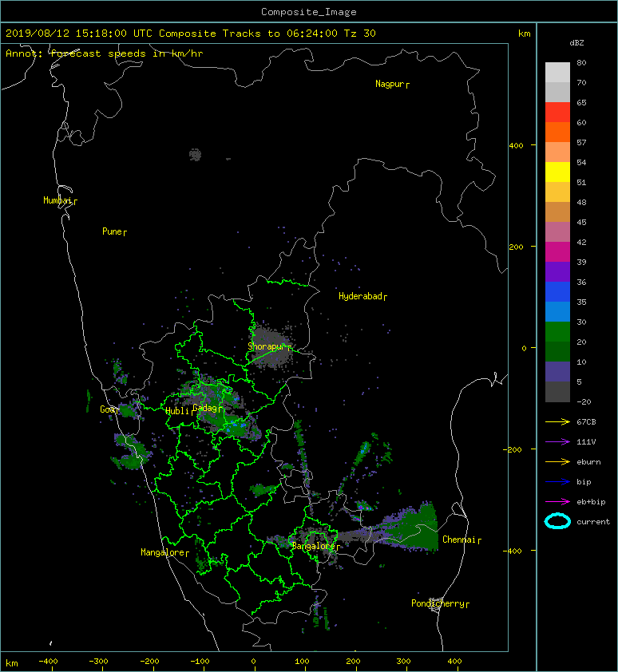This screenshot has width=618, height=672.
Task: Click the Goa label on the coast
Action: click(109, 409)
